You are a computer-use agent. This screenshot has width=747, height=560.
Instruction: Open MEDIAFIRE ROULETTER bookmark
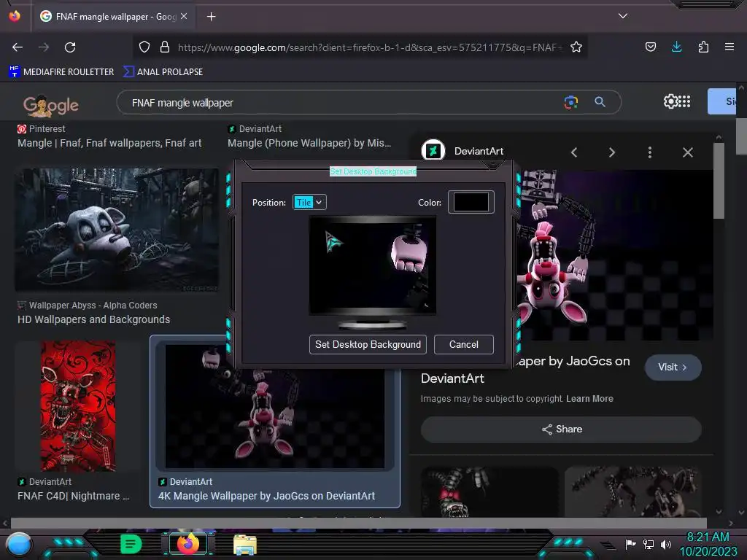point(61,72)
